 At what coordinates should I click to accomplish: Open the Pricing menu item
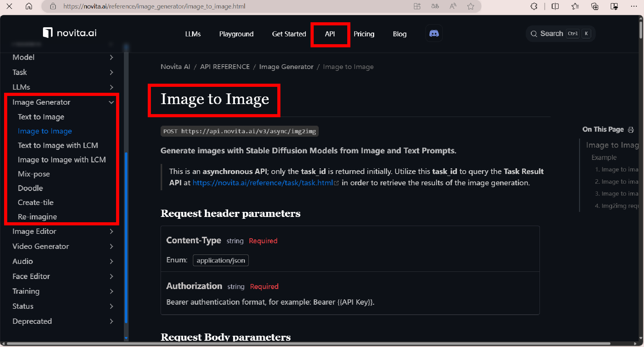(364, 34)
